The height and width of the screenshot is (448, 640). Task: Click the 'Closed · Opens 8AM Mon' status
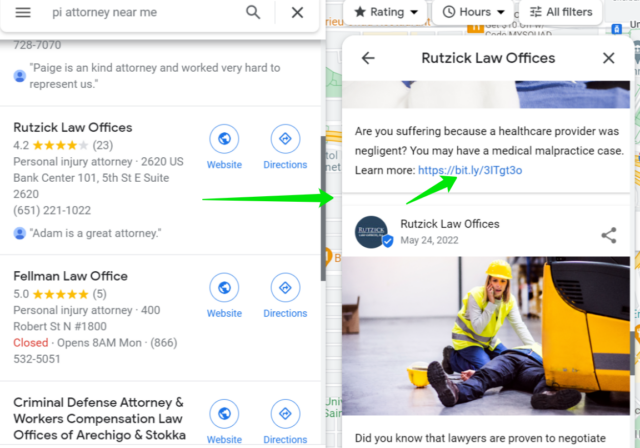78,343
